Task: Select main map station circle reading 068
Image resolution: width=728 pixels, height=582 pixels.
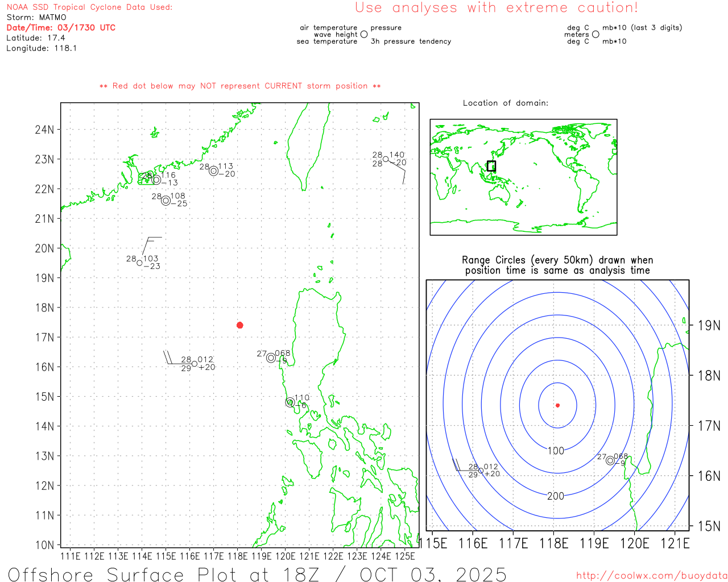Action: pyautogui.click(x=271, y=358)
